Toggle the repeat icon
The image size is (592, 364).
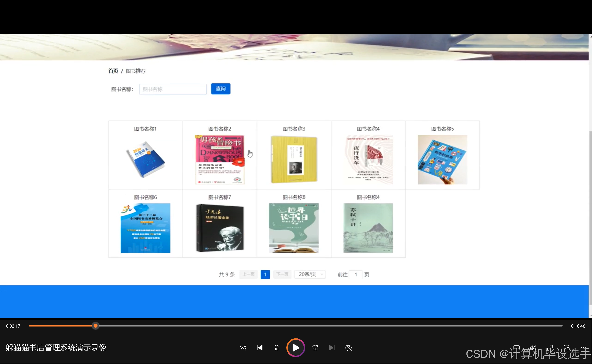tap(348, 348)
